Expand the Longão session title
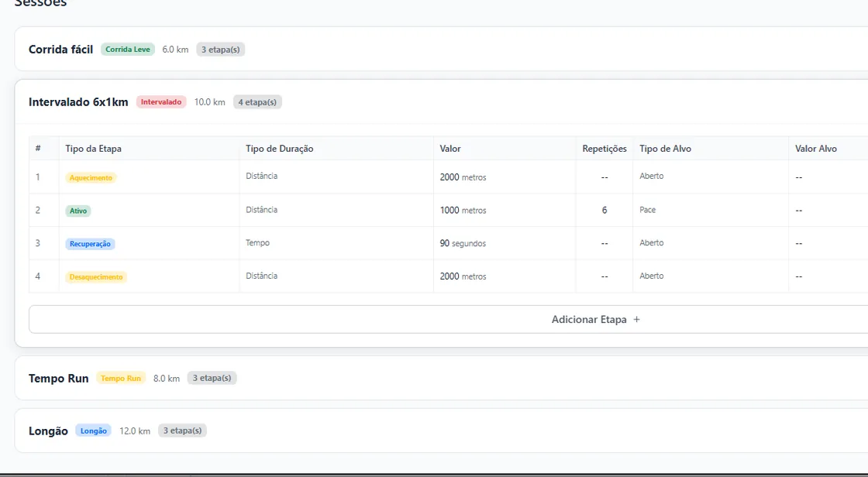Screen dimensions: 868x477 (48, 431)
